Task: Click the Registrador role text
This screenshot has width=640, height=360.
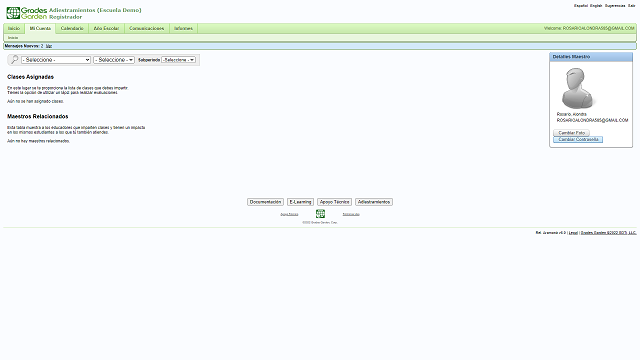Action: click(x=66, y=17)
